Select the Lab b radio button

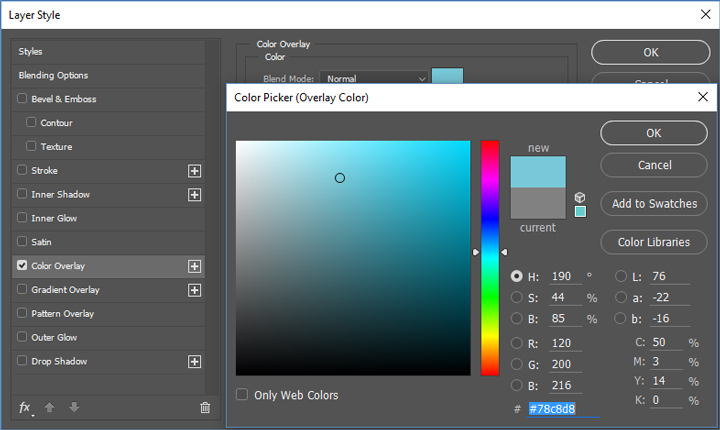[x=621, y=318]
